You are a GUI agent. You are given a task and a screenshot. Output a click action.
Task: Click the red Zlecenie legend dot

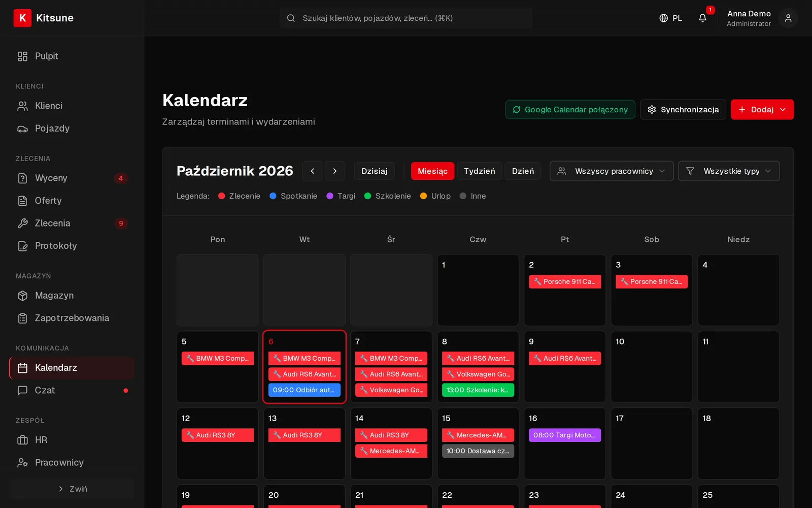(x=222, y=196)
